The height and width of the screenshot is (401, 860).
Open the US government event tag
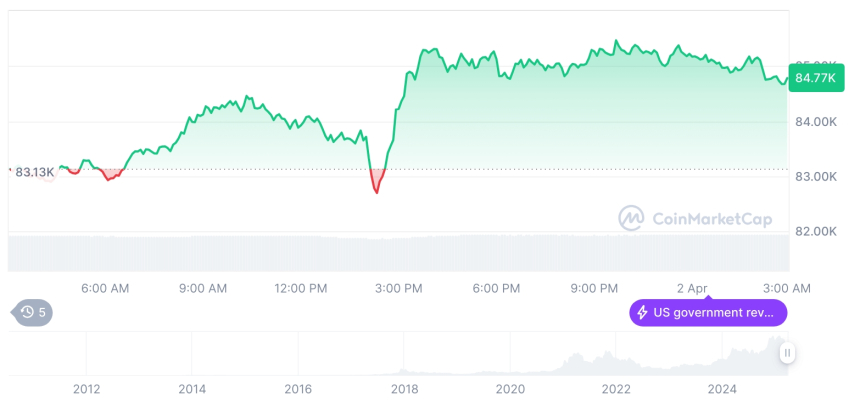click(x=708, y=313)
